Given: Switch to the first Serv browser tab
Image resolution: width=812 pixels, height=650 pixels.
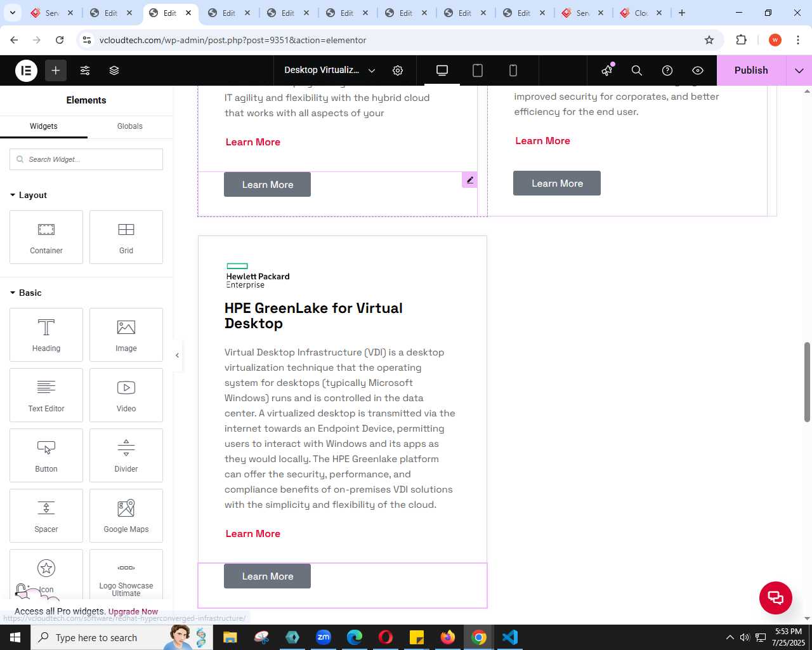Looking at the screenshot, I should [x=52, y=13].
